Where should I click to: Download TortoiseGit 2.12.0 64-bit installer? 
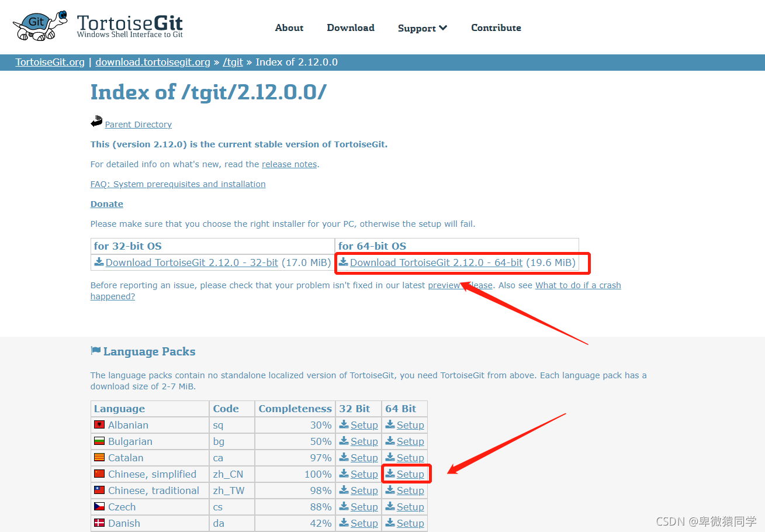pos(437,262)
